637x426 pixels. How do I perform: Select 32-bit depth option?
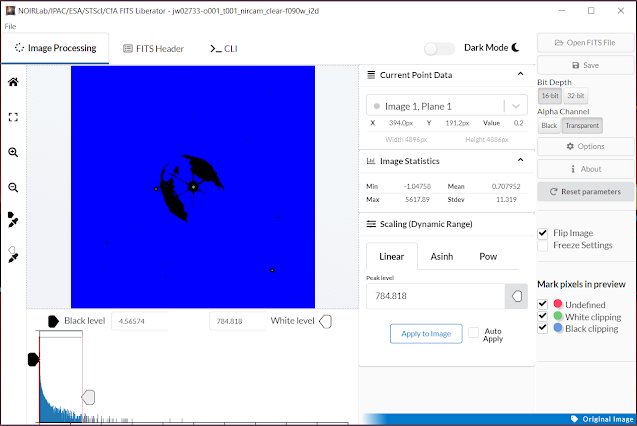point(576,96)
